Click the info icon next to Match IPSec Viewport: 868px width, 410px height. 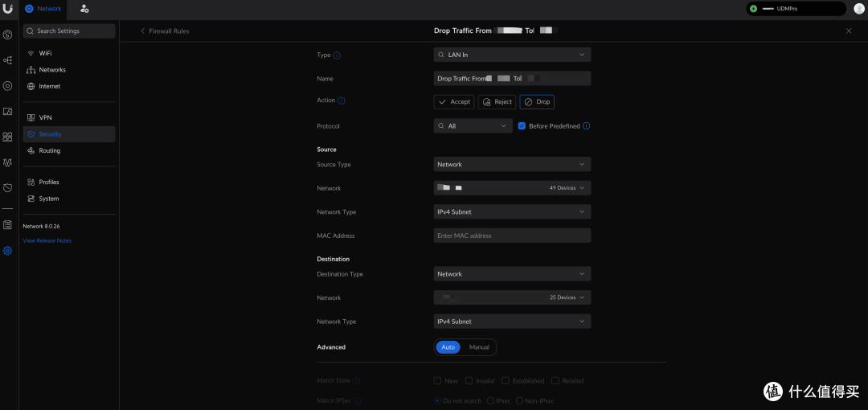[x=357, y=401]
